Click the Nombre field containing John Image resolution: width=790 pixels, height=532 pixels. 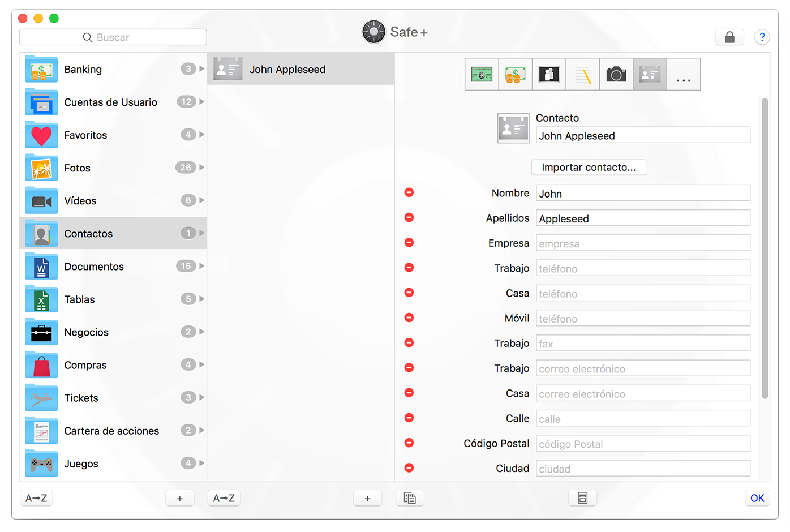pyautogui.click(x=643, y=193)
